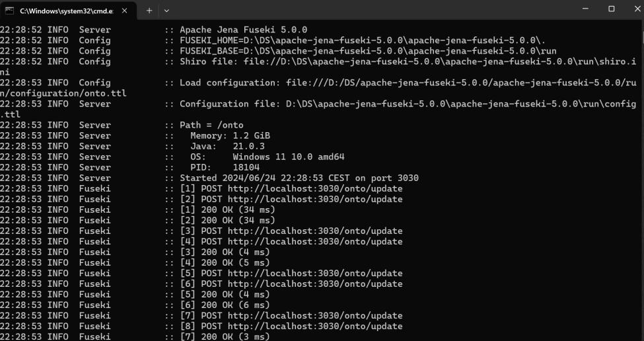Viewport: 644px width, 341px height.
Task: Close the cmd.exe terminal tab
Action: pyautogui.click(x=124, y=11)
